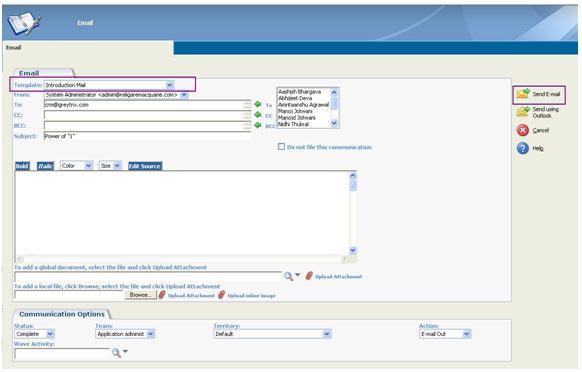Image resolution: width=582 pixels, height=372 pixels.
Task: Click magnifier beside Wave Activity field
Action: pyautogui.click(x=116, y=352)
